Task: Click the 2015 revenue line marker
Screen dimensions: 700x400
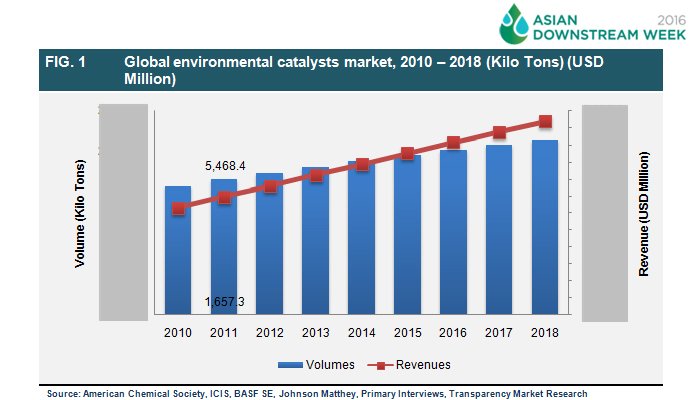Action: [x=407, y=154]
